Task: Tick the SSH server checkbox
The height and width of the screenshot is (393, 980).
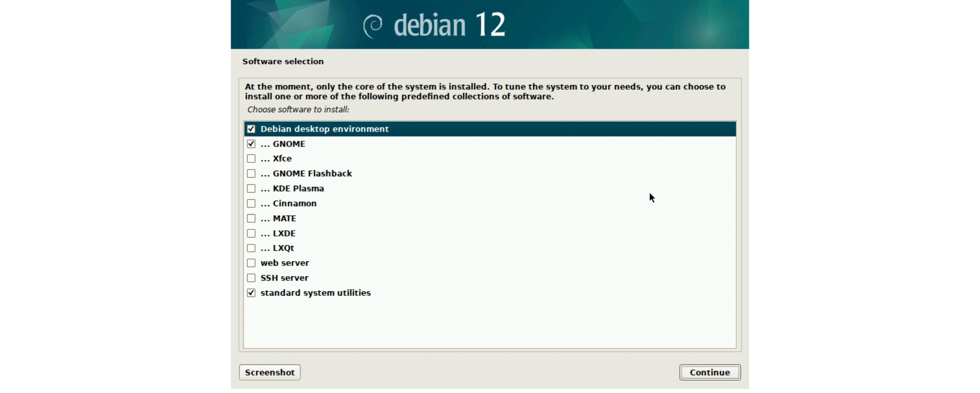Action: tap(251, 278)
